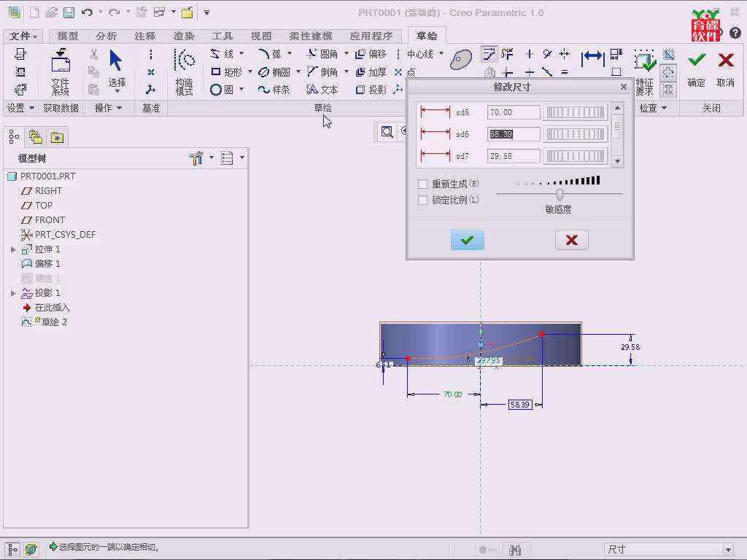747x560 pixels.
Task: Expand the Extrude 1 tree node
Action: point(13,249)
